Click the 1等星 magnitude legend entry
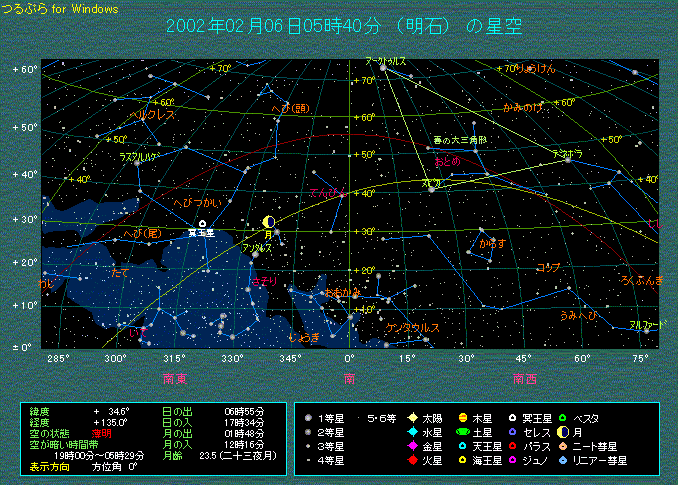 [x=327, y=417]
